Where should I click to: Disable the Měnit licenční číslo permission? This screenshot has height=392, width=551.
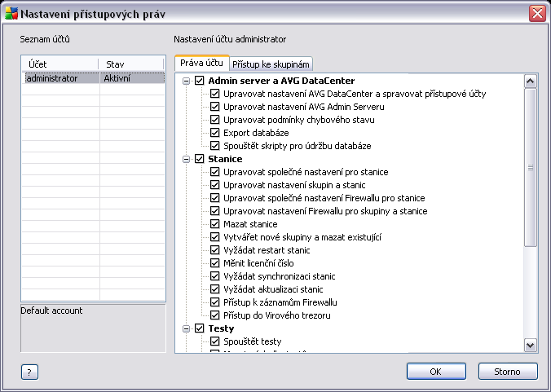214,263
